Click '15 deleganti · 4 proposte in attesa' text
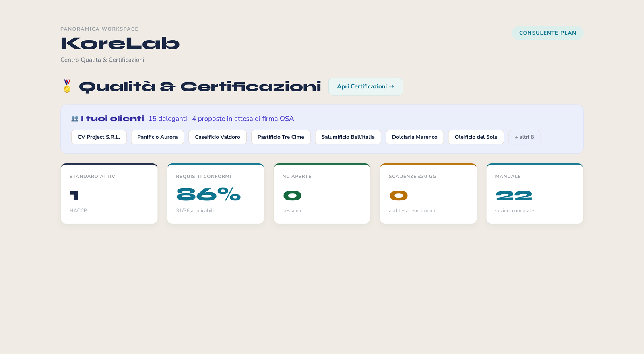This screenshot has width=644, height=354. (221, 119)
